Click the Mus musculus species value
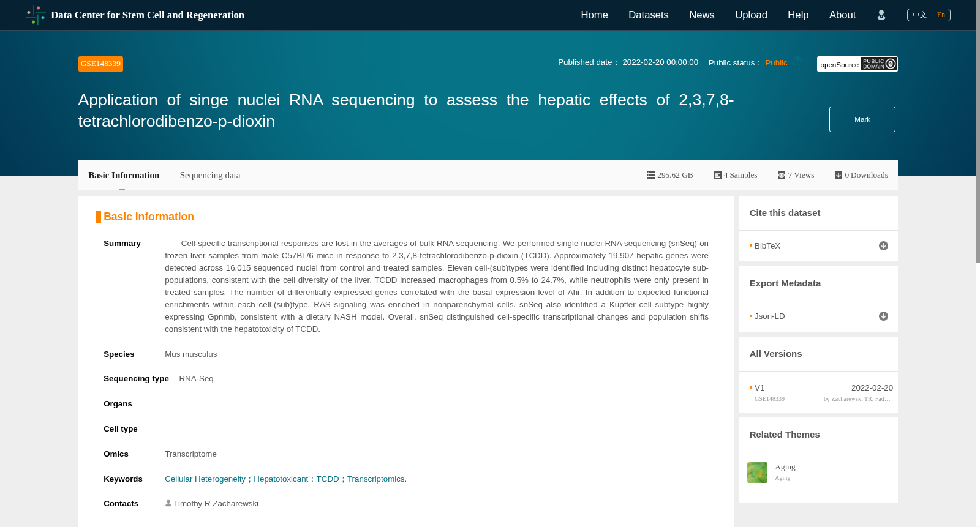This screenshot has width=980, height=527. (x=190, y=354)
